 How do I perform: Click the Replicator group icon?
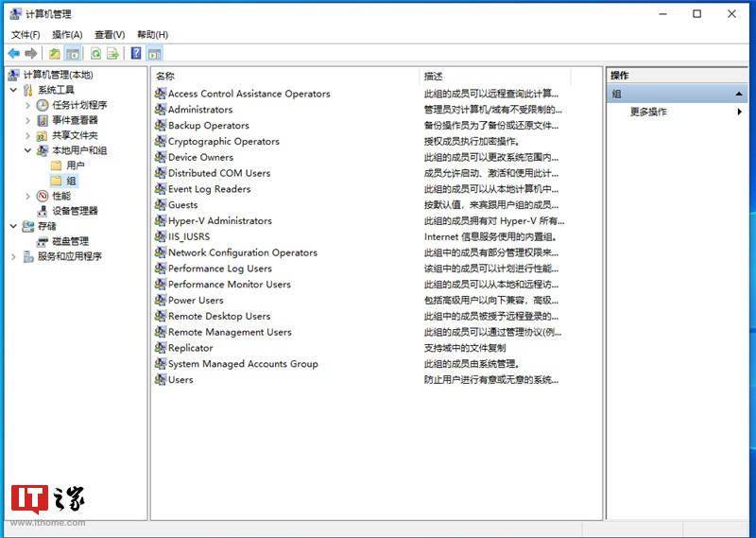pos(161,348)
